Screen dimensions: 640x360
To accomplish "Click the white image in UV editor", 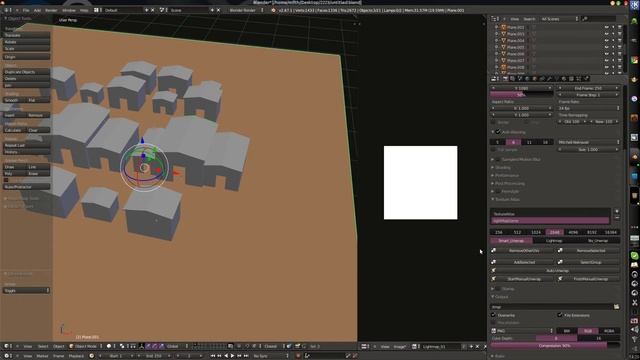I will [420, 182].
